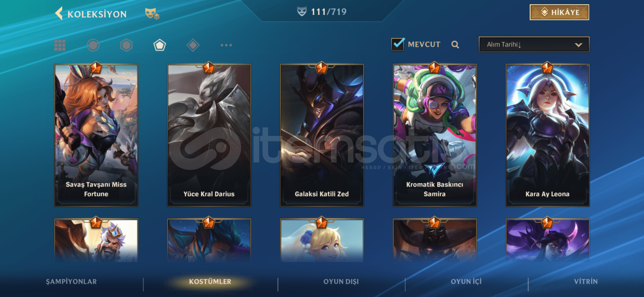Open the mask and coins skin shop icon
Image resolution: width=644 pixels, height=297 pixels.
152,13
